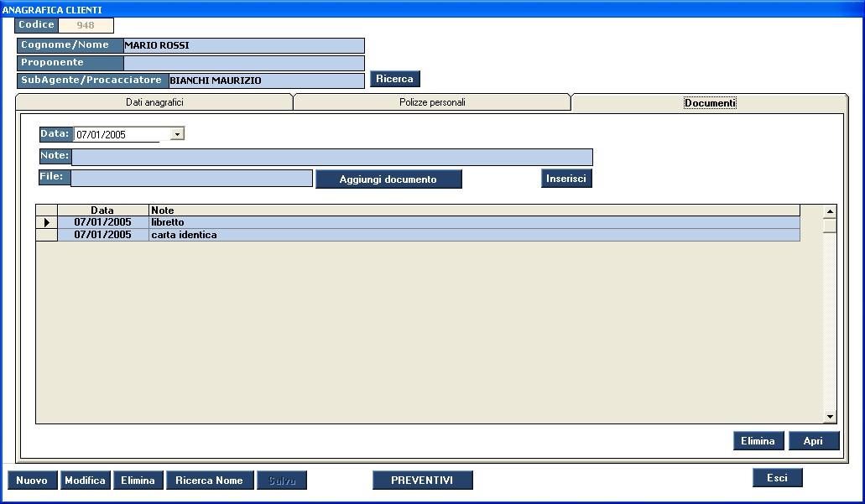Viewport: 865px width, 504px height.
Task: Click Aggiungi documento button
Action: [388, 179]
